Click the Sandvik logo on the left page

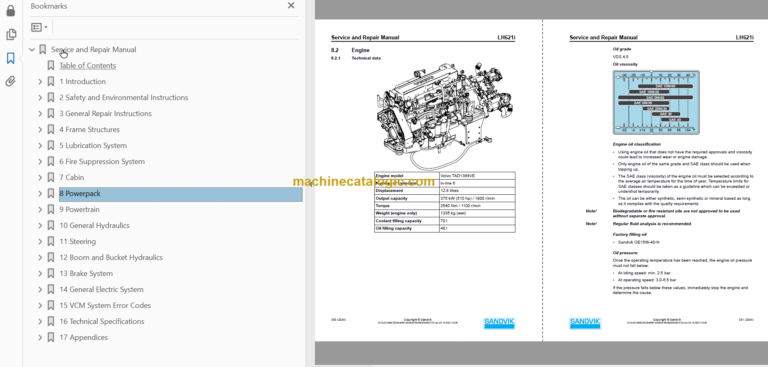tap(499, 323)
